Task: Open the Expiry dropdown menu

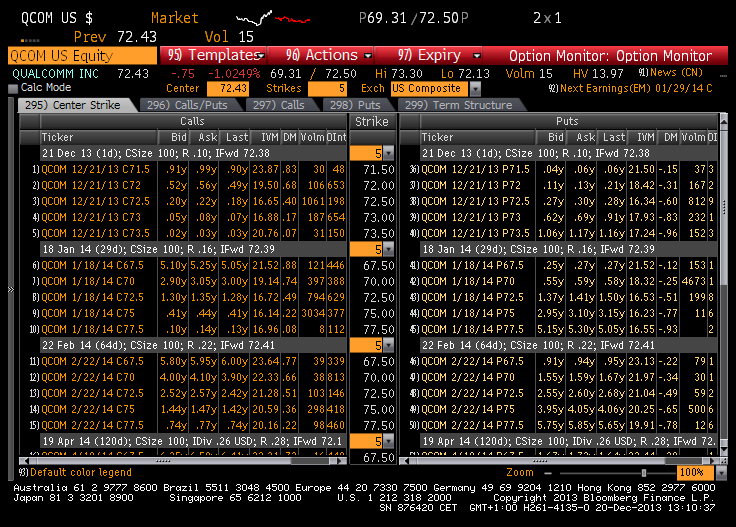Action: pos(429,55)
